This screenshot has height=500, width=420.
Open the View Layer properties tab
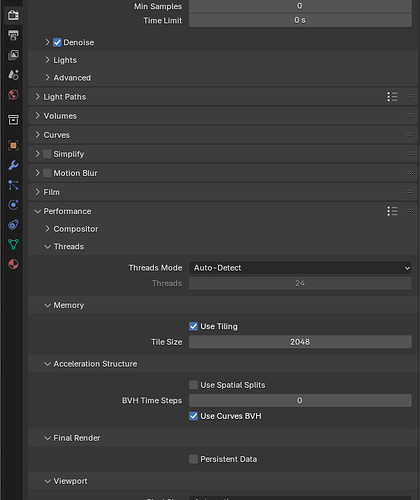click(x=13, y=55)
